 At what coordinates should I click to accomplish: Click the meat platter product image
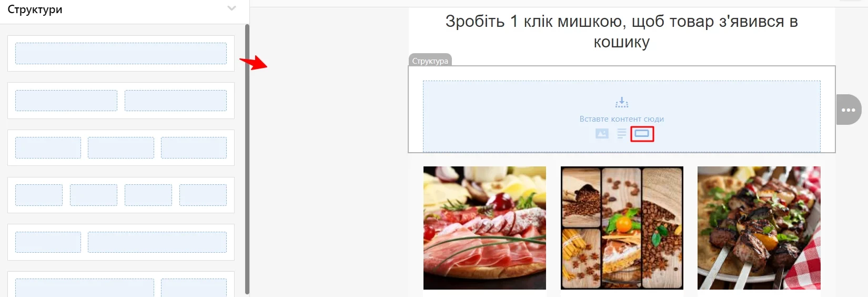tap(485, 228)
